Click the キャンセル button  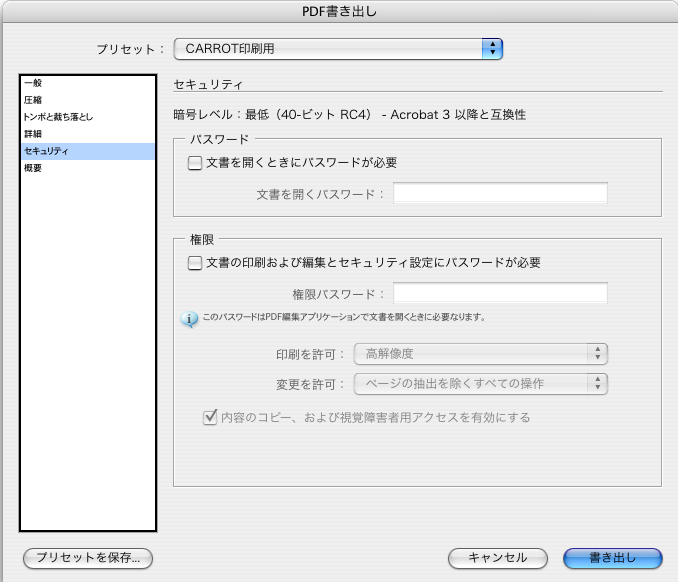[x=498, y=558]
